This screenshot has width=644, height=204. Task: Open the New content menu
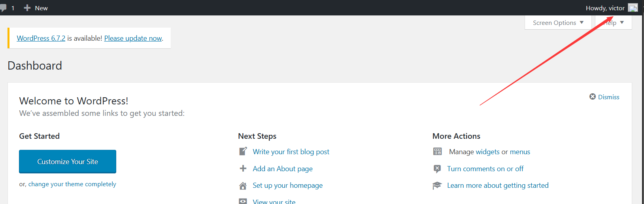tap(36, 8)
